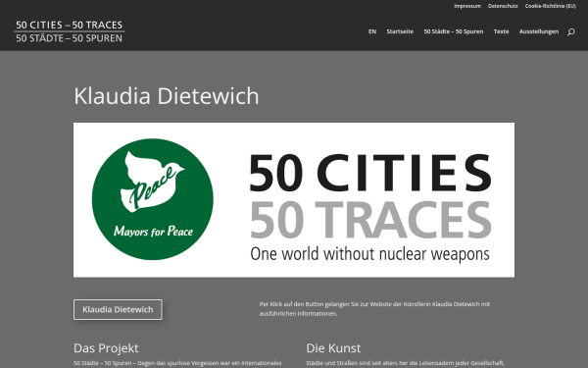Open the Cookie-Richtlinie (EU) link
Image resolution: width=588 pixels, height=368 pixels.
550,6
